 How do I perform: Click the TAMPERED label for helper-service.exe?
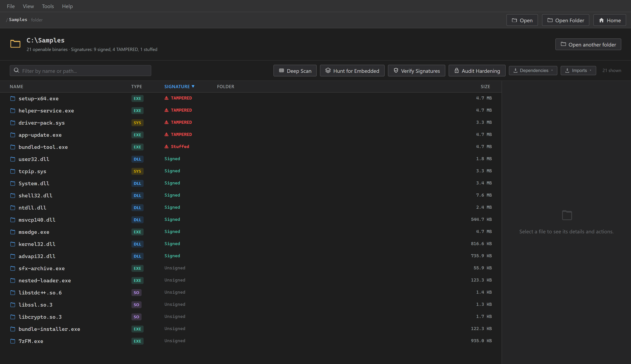(x=181, y=110)
